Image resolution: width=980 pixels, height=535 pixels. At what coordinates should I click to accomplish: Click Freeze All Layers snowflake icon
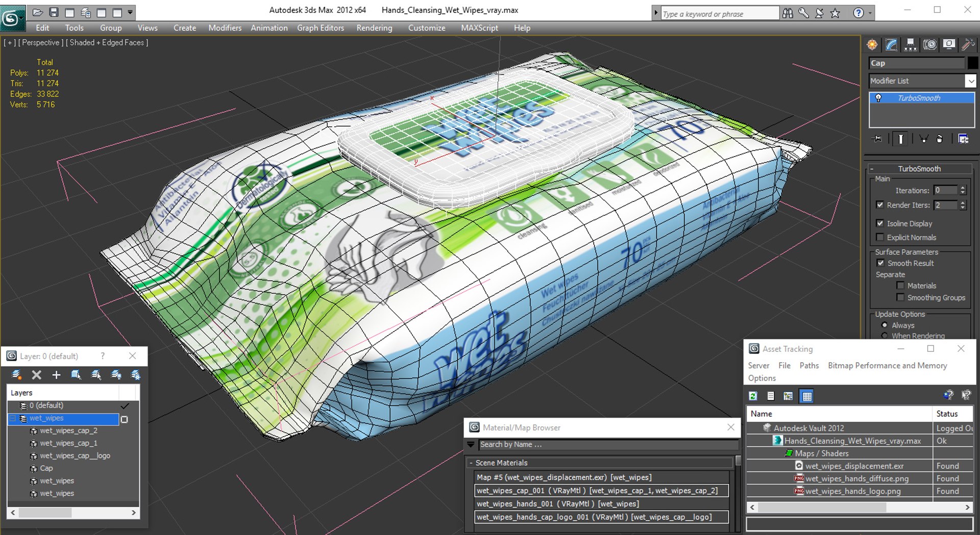tap(136, 375)
